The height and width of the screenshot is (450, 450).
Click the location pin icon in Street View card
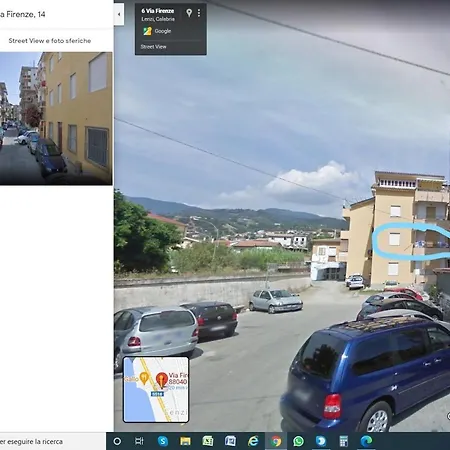pyautogui.click(x=189, y=13)
